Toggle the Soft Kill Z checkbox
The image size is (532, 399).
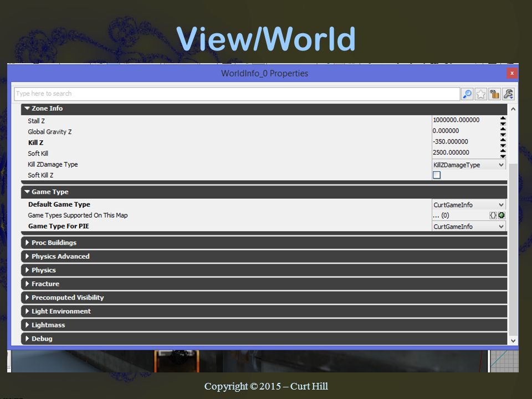click(437, 175)
